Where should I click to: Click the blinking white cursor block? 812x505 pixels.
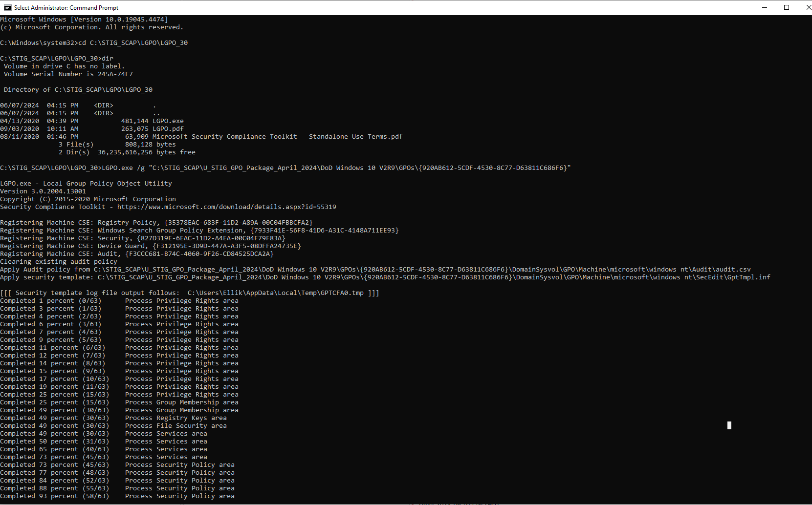729,425
